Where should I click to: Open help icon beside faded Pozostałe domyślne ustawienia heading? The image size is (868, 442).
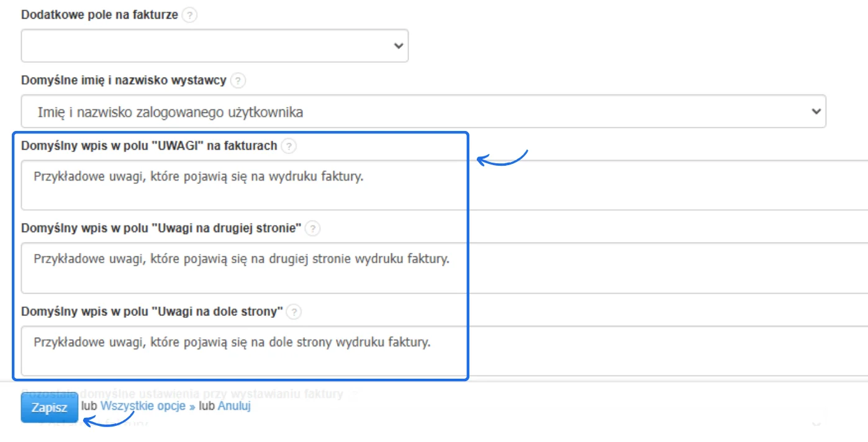[x=355, y=394]
